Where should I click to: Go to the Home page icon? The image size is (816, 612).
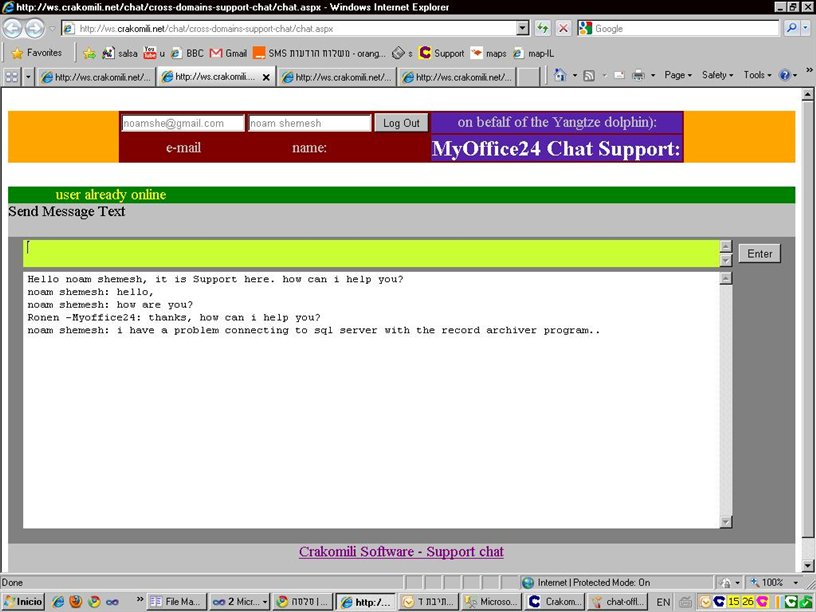560,75
